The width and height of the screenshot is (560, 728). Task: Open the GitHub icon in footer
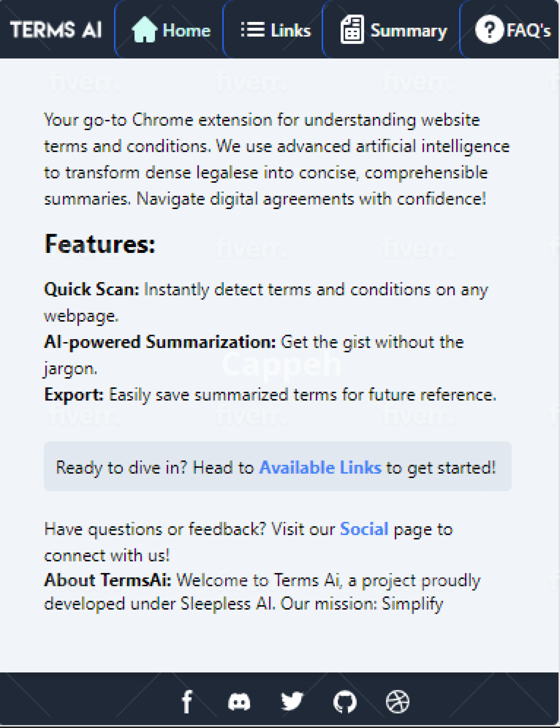[345, 702]
